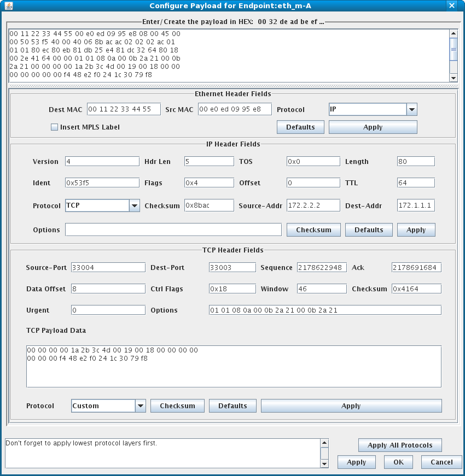Viewport: 465px width, 476px height.
Task: Confirm with the OK button
Action: pyautogui.click(x=398, y=462)
